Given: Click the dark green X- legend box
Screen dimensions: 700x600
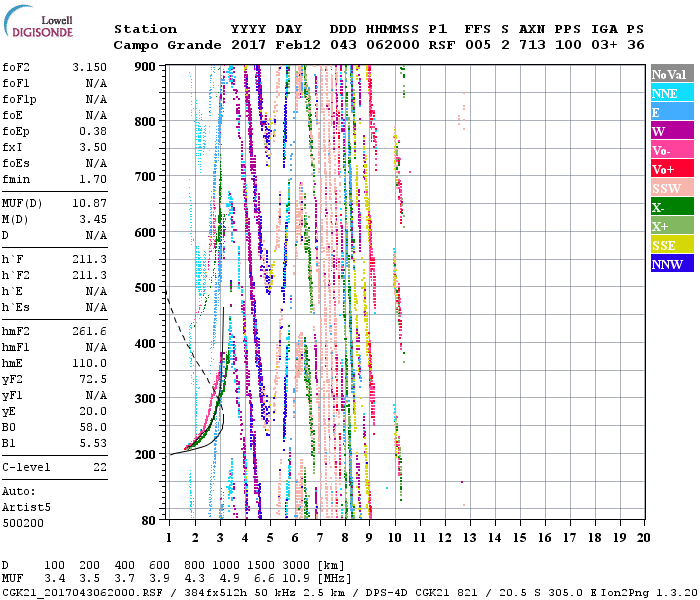Looking at the screenshot, I should click(x=672, y=207).
